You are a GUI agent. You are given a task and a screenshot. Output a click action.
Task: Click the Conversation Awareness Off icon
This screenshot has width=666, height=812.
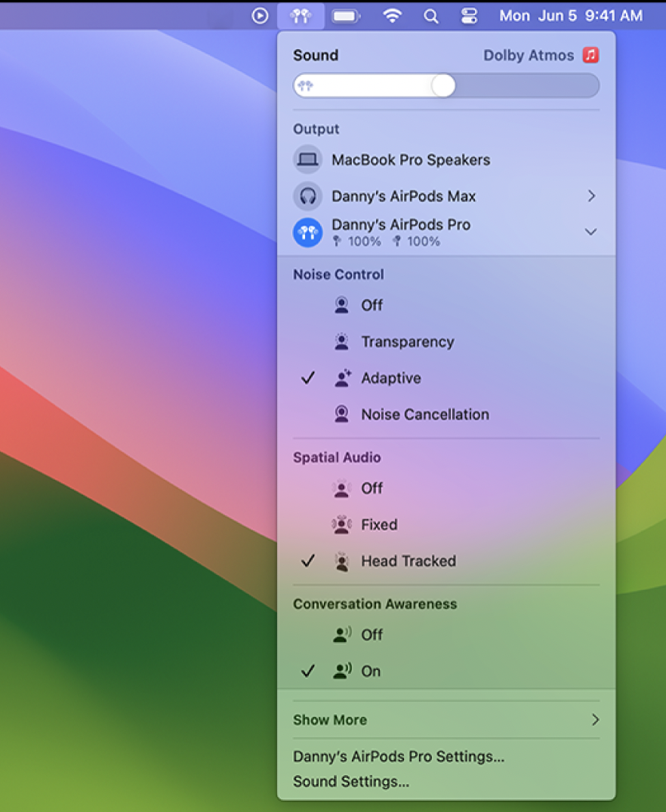coord(342,635)
